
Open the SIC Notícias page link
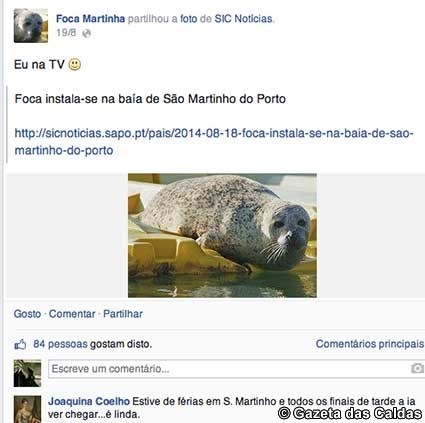[x=243, y=19]
